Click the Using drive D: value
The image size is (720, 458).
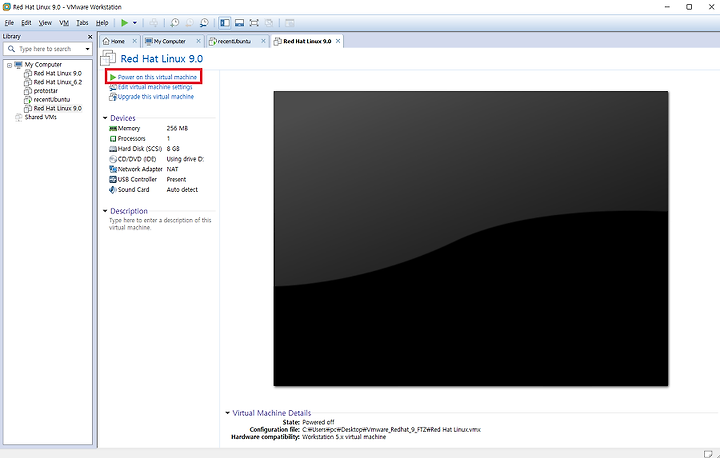pos(185,159)
